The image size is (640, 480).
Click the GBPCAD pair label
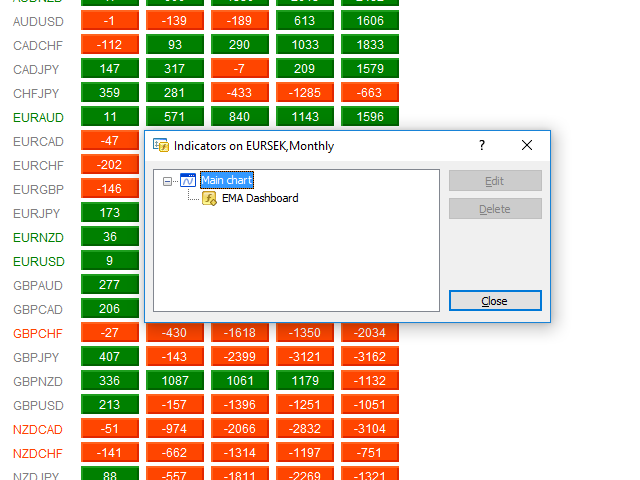point(38,310)
